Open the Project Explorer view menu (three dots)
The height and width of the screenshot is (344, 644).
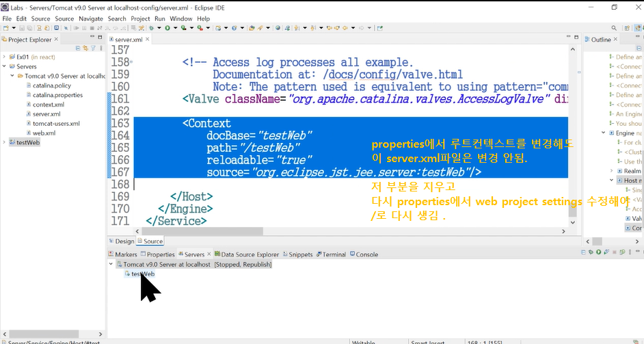pyautogui.click(x=101, y=48)
